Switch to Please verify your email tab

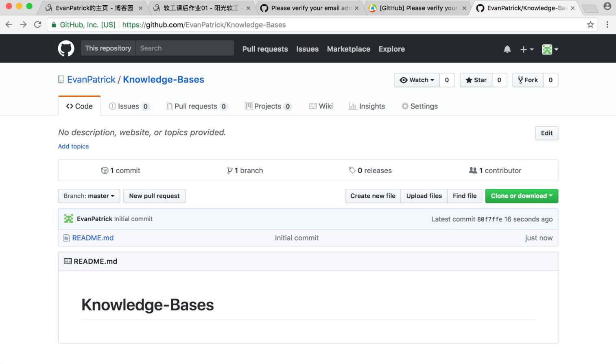311,8
